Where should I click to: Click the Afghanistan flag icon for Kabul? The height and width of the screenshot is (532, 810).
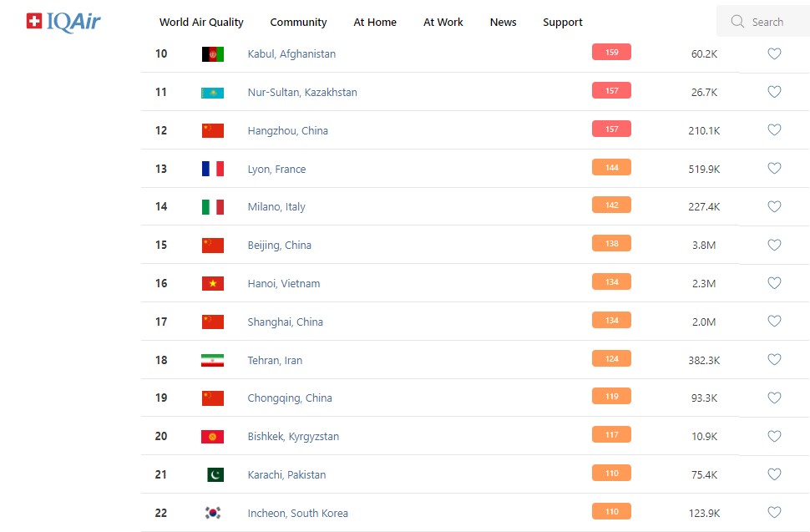(x=212, y=54)
